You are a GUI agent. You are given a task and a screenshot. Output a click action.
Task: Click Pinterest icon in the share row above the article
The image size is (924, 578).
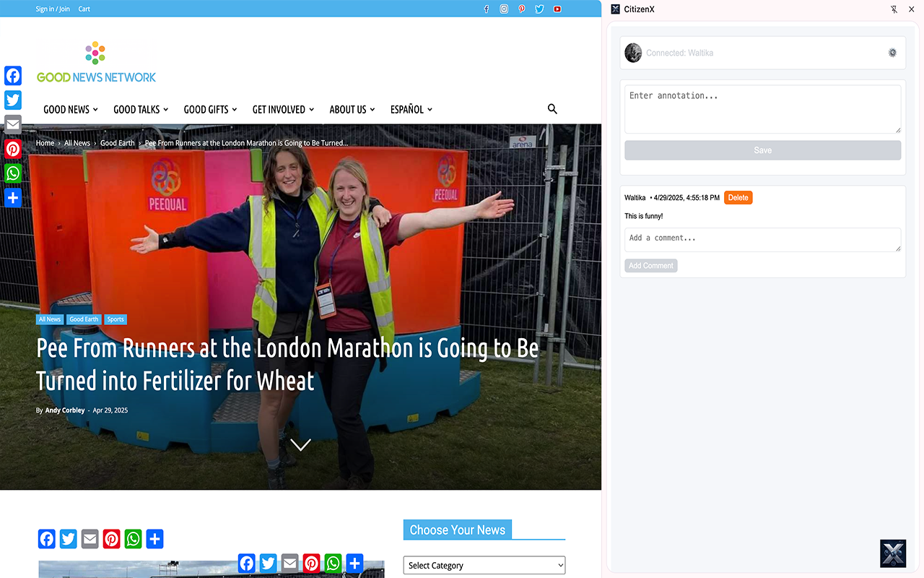(x=112, y=539)
